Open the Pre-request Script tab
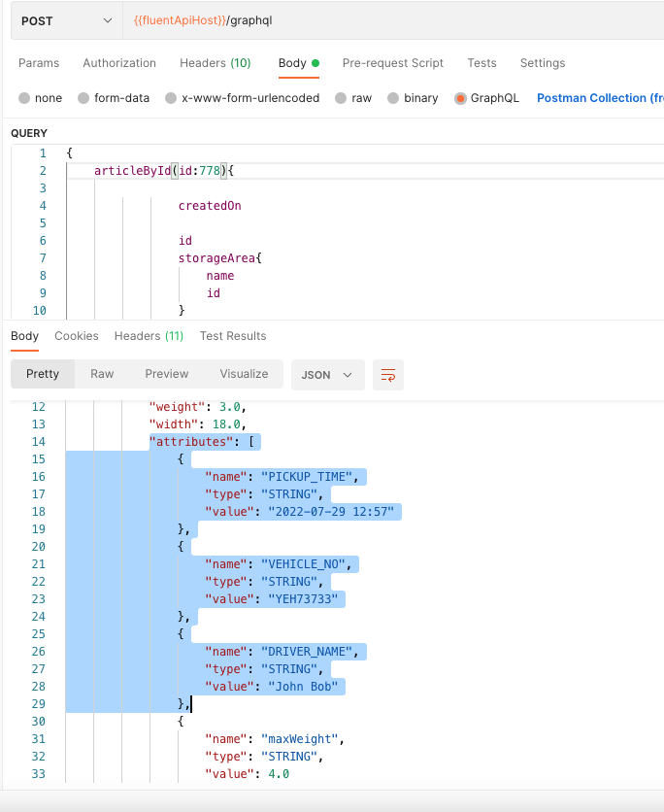The image size is (664, 812). coord(394,63)
